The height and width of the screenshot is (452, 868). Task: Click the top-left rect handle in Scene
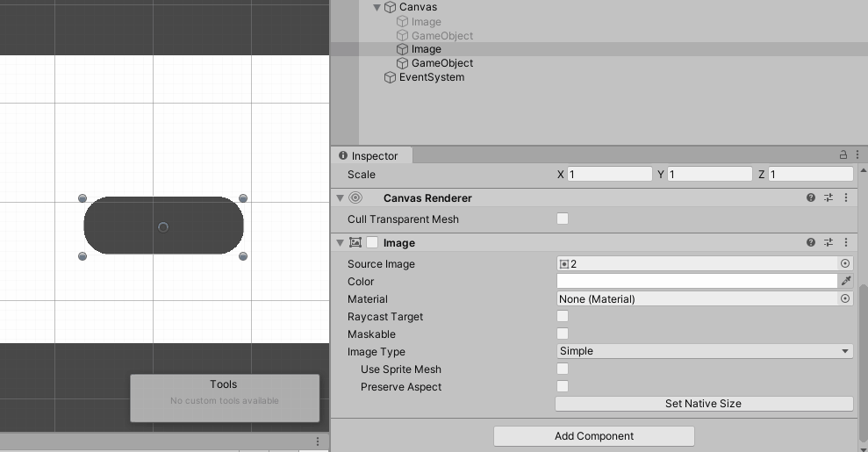82,198
